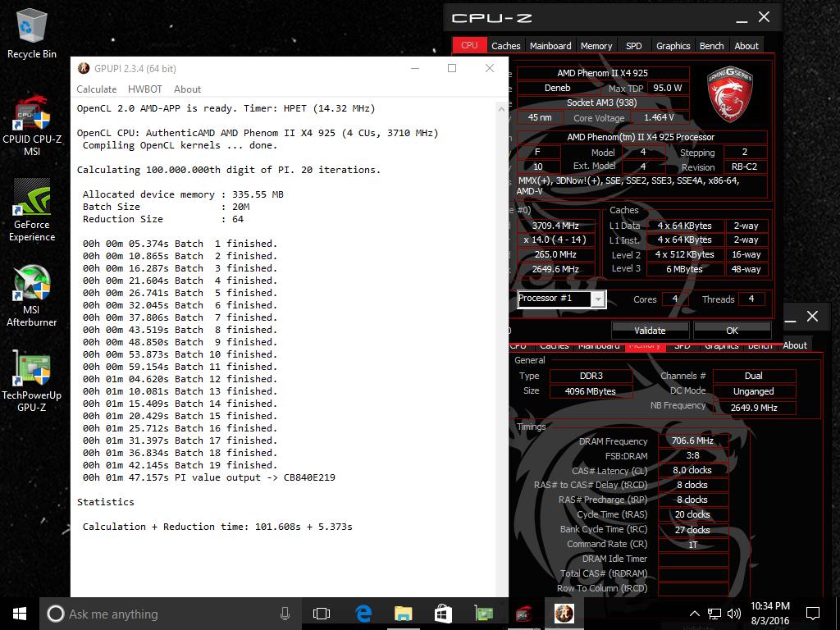
Task: Click the Batch 10 finished log line
Action: click(180, 354)
